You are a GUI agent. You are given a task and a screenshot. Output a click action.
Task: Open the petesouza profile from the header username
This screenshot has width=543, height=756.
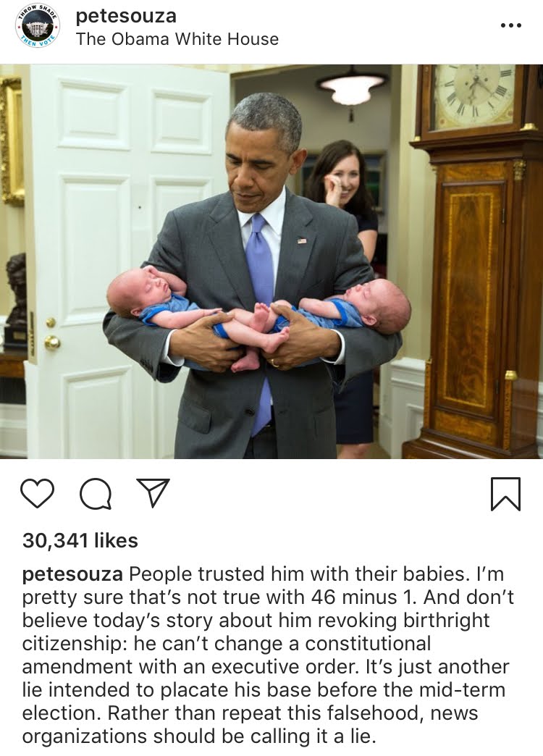(126, 17)
